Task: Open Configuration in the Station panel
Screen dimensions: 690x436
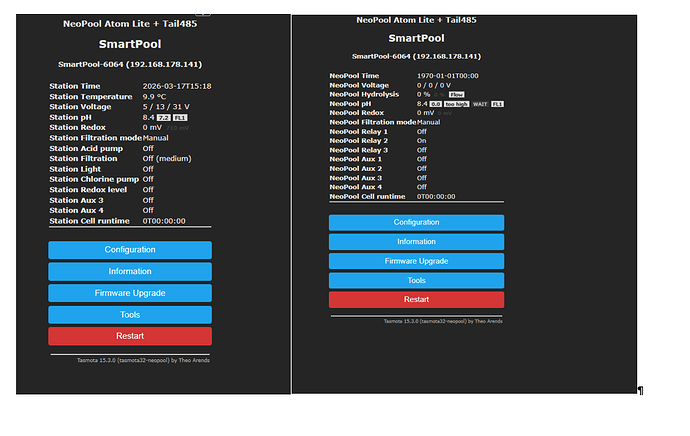Action: pos(130,250)
